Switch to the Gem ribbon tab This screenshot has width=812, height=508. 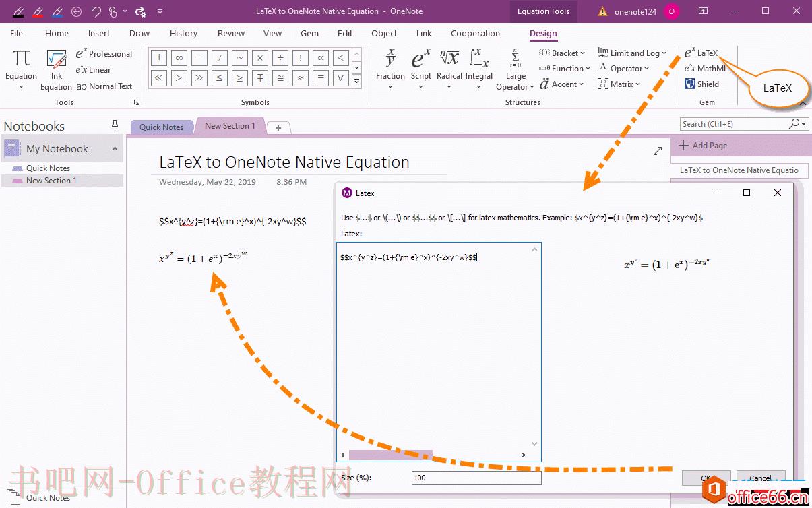click(x=310, y=33)
